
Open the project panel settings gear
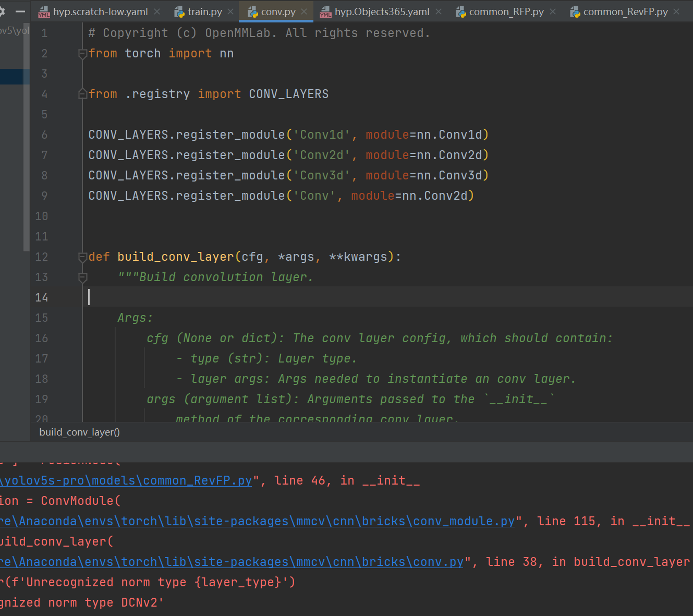pos(2,11)
